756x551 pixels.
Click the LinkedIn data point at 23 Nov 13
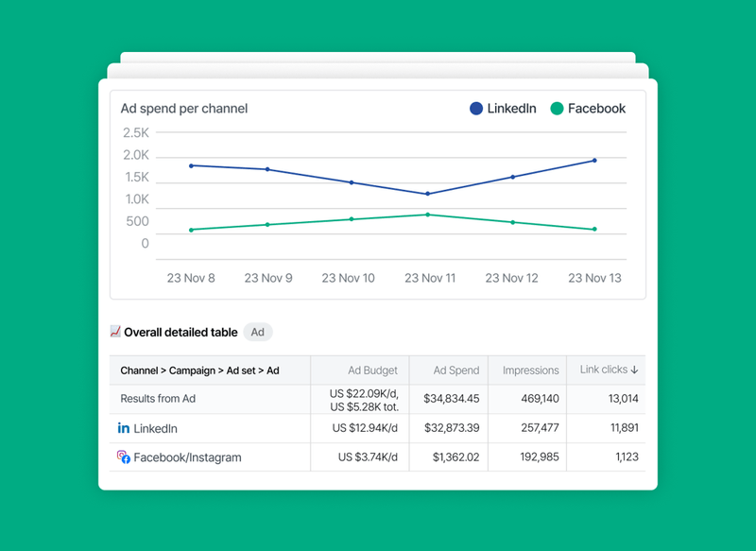pos(594,161)
